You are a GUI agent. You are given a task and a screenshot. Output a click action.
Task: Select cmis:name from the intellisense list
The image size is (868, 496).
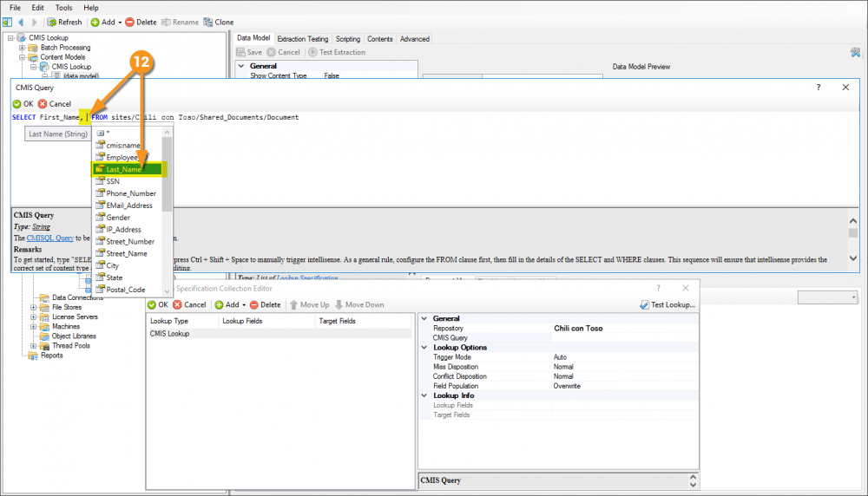(x=128, y=146)
